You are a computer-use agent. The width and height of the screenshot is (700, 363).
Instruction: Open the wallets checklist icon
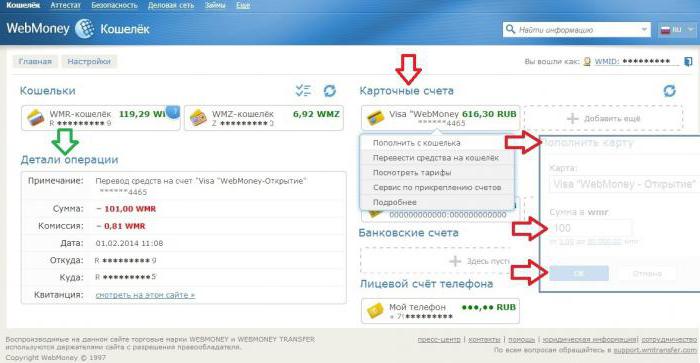(x=304, y=90)
